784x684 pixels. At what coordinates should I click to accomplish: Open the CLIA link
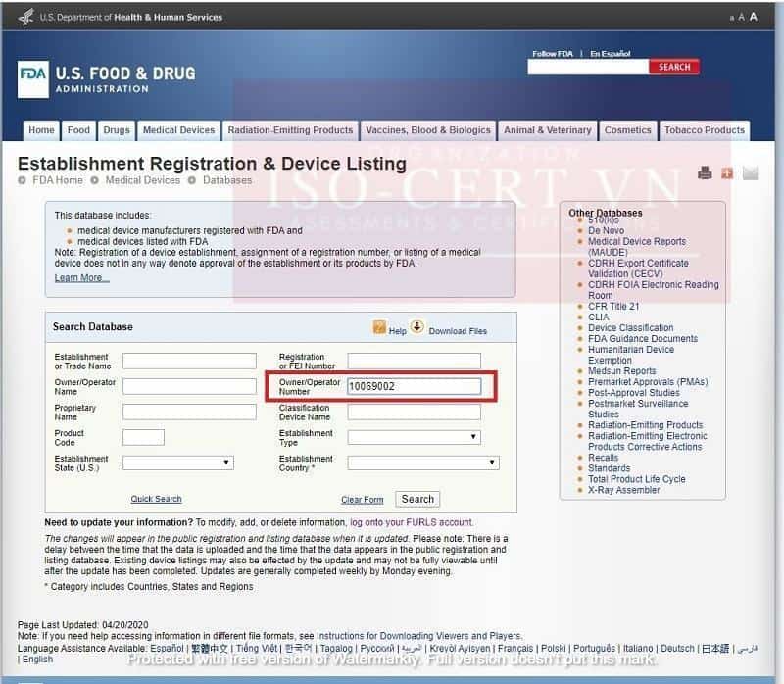599,317
